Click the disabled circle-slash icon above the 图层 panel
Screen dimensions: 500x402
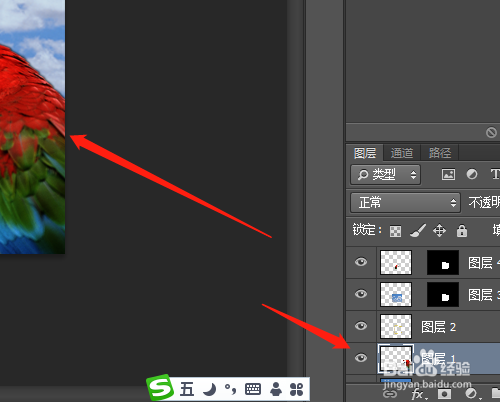point(491,133)
